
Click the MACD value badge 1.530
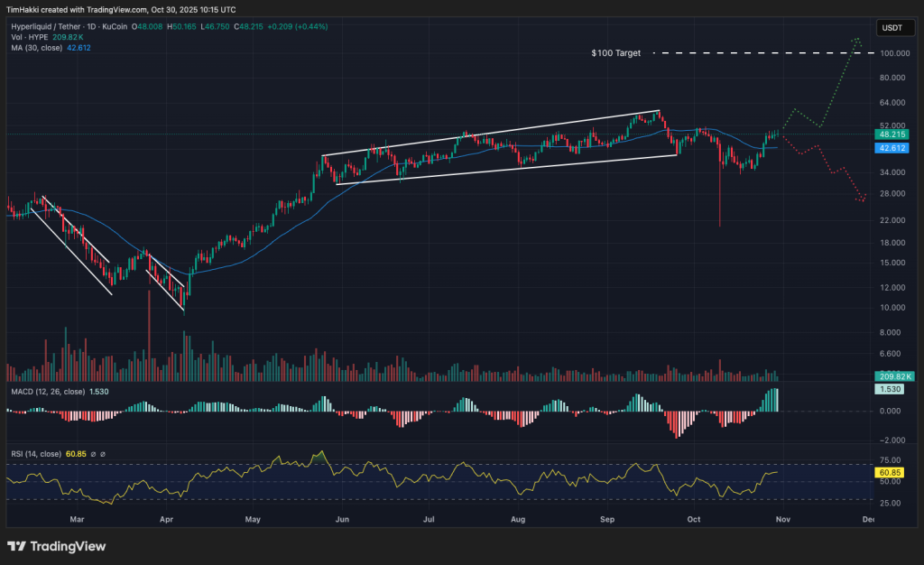[x=890, y=388]
